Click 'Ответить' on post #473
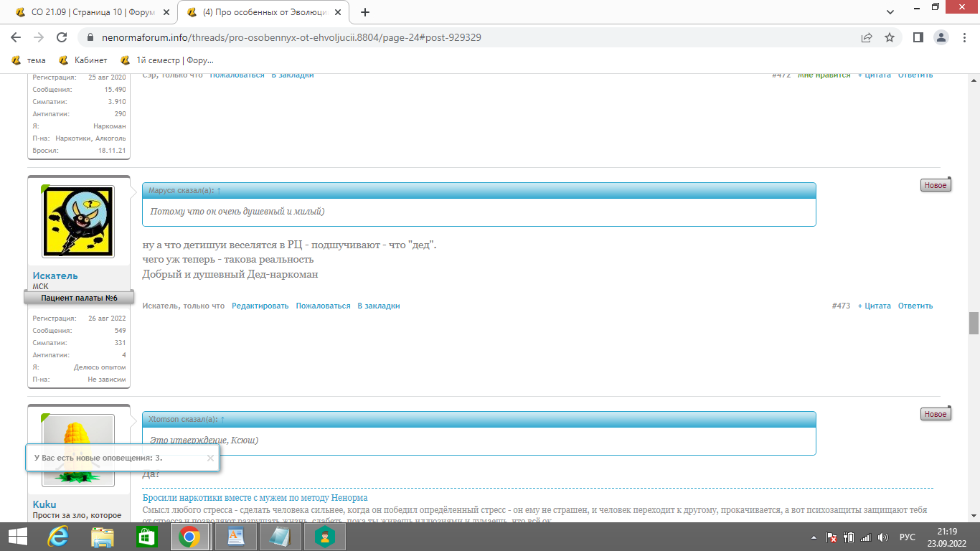The height and width of the screenshot is (551, 980). pos(915,306)
